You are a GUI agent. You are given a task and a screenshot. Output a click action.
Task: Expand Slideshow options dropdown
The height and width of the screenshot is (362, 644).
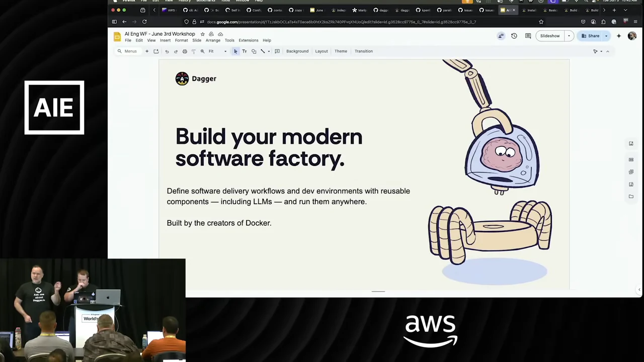pos(569,36)
